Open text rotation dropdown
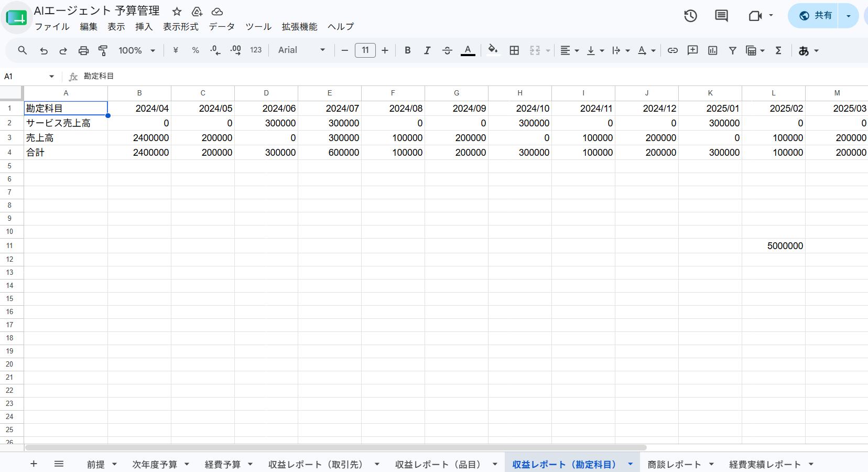The height and width of the screenshot is (472, 868). [x=646, y=50]
